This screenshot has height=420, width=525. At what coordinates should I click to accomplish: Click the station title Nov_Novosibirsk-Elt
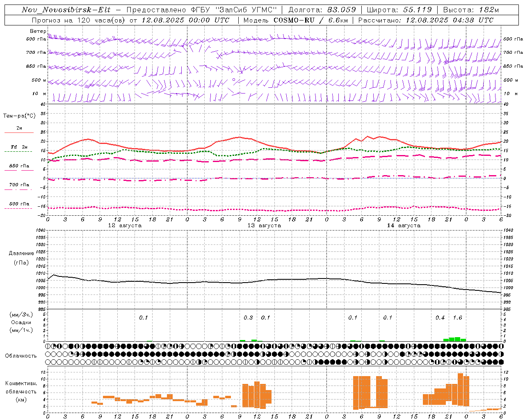(x=66, y=10)
